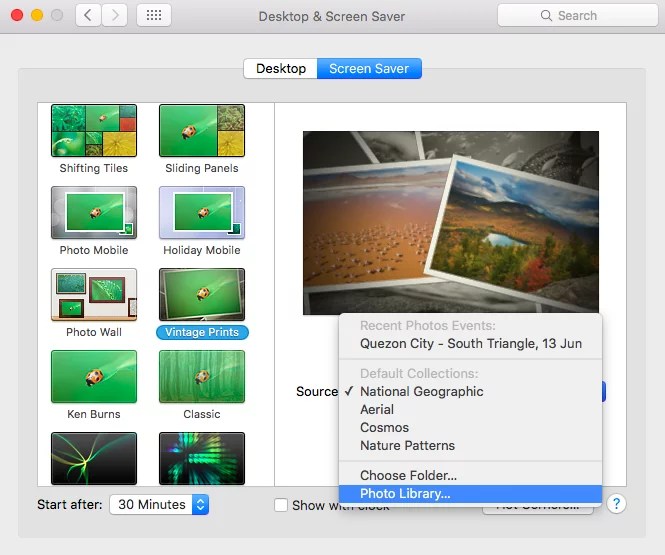This screenshot has height=555, width=665.
Task: Click the magnifier icon in Search
Action: pyautogui.click(x=546, y=16)
